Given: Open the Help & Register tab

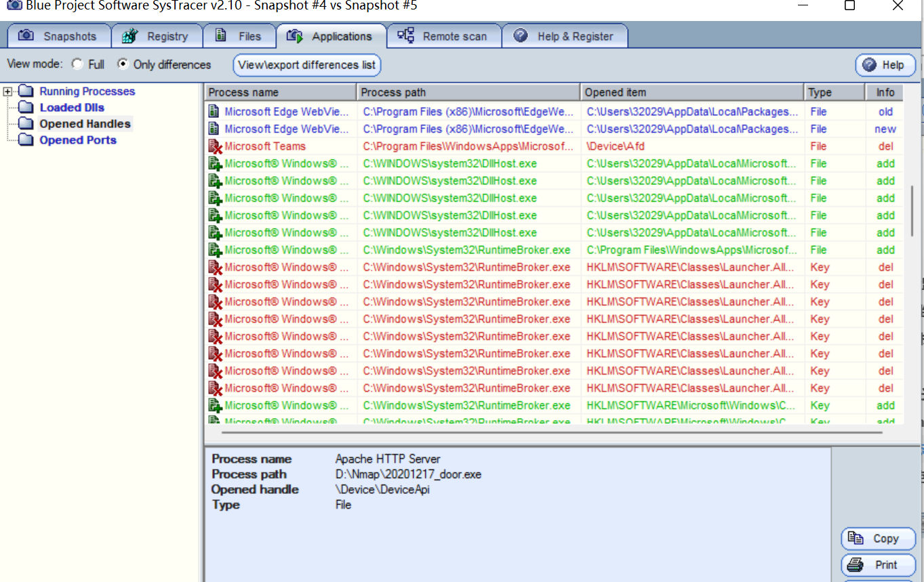Looking at the screenshot, I should pyautogui.click(x=565, y=36).
